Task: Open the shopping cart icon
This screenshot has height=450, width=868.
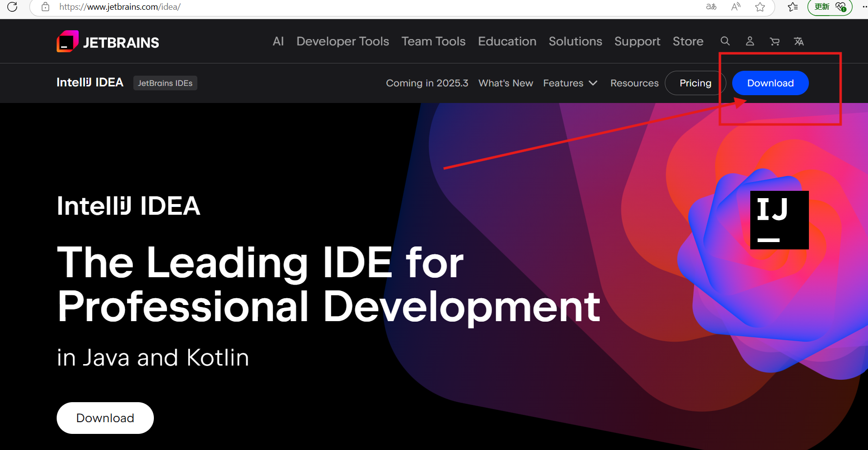Action: coord(775,41)
